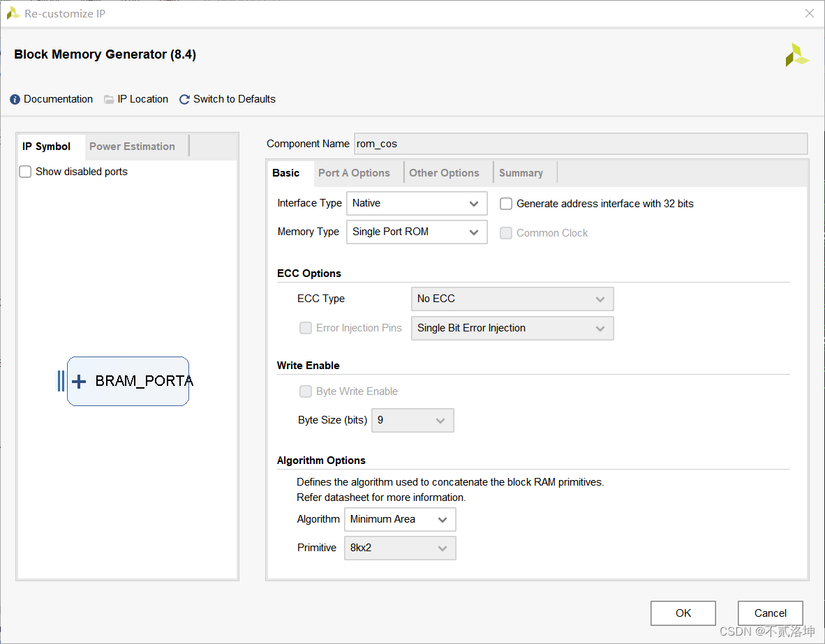Screen dimensions: 825x644
Task: Enable Show disabled ports checkbox
Action: point(25,172)
